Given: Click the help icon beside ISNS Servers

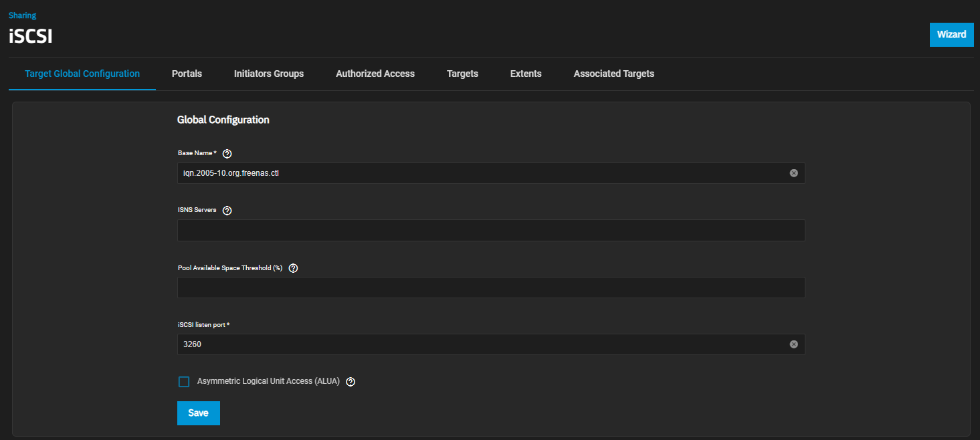Looking at the screenshot, I should point(227,210).
